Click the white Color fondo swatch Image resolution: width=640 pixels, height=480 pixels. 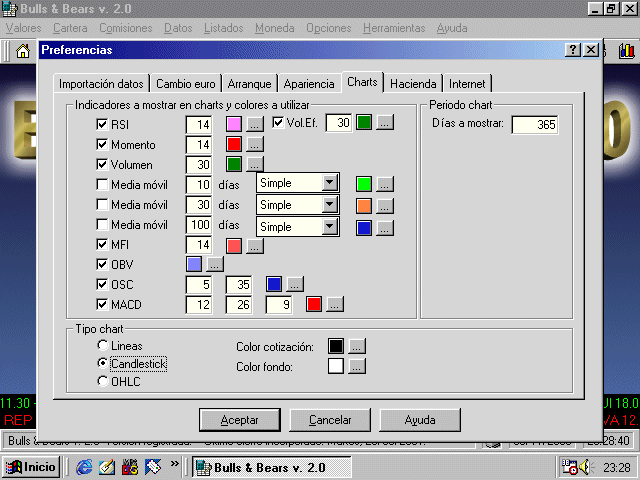(336, 366)
